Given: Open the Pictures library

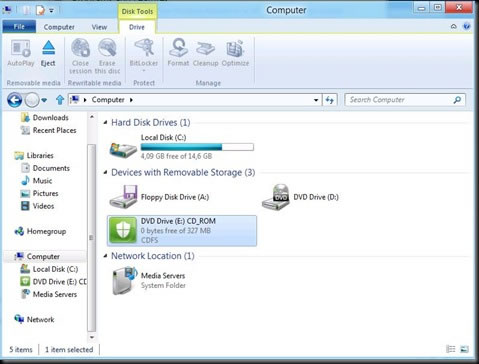Looking at the screenshot, I should (39, 193).
